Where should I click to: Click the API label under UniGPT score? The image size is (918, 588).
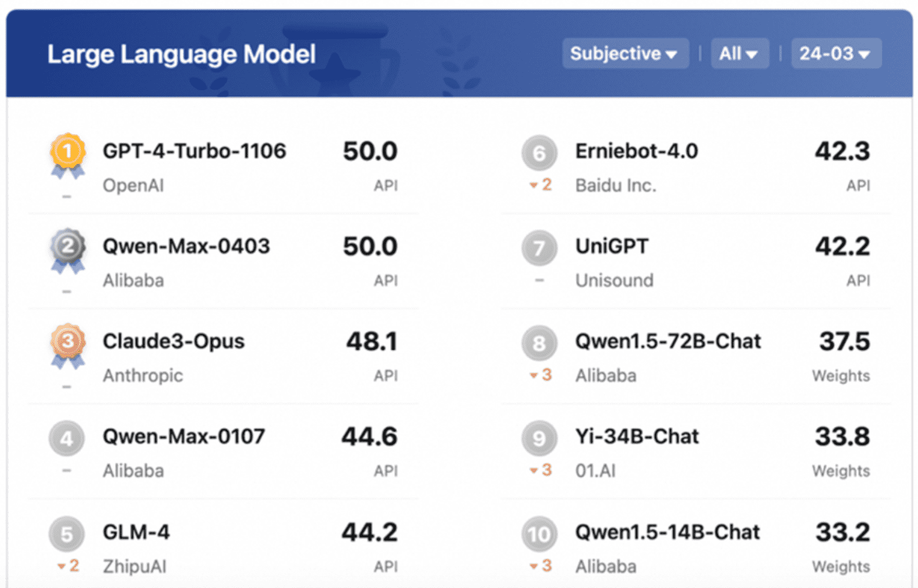[x=858, y=280]
